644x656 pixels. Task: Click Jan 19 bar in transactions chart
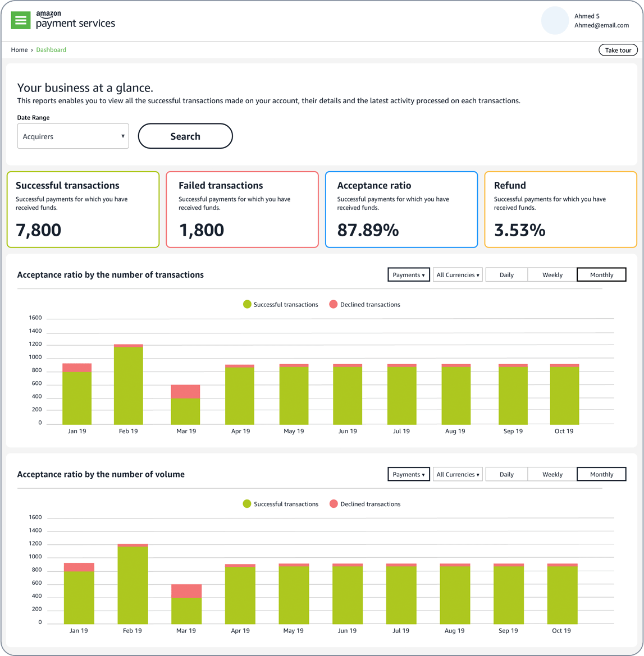click(x=77, y=394)
